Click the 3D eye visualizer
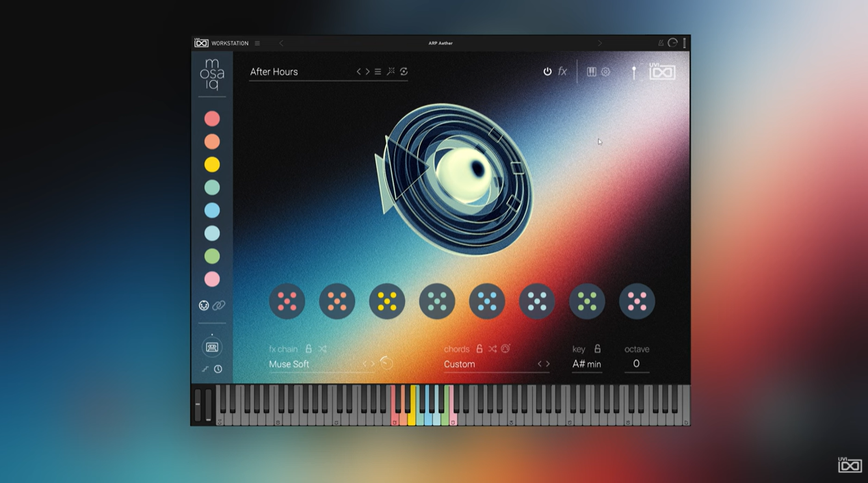The image size is (868, 483). tap(454, 179)
